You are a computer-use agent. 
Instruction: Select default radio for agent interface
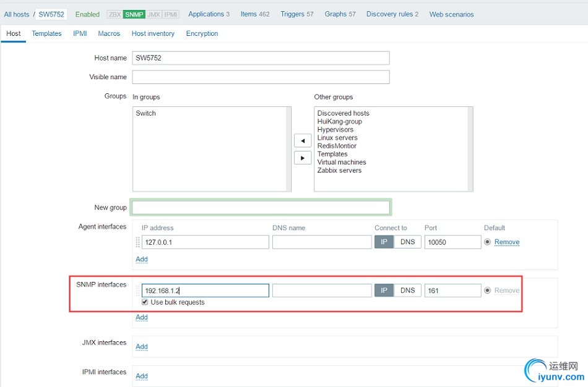pos(487,242)
